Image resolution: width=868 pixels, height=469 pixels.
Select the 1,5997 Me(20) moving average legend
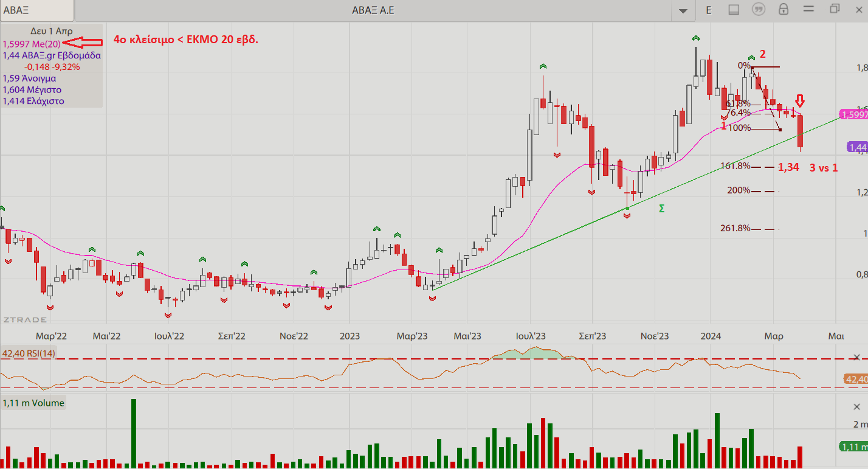(x=31, y=44)
